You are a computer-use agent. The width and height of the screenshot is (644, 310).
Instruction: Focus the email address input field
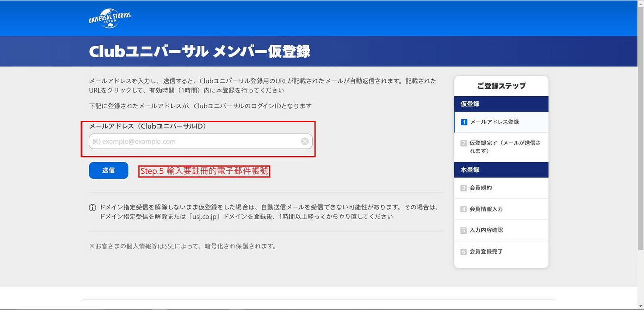(x=201, y=141)
